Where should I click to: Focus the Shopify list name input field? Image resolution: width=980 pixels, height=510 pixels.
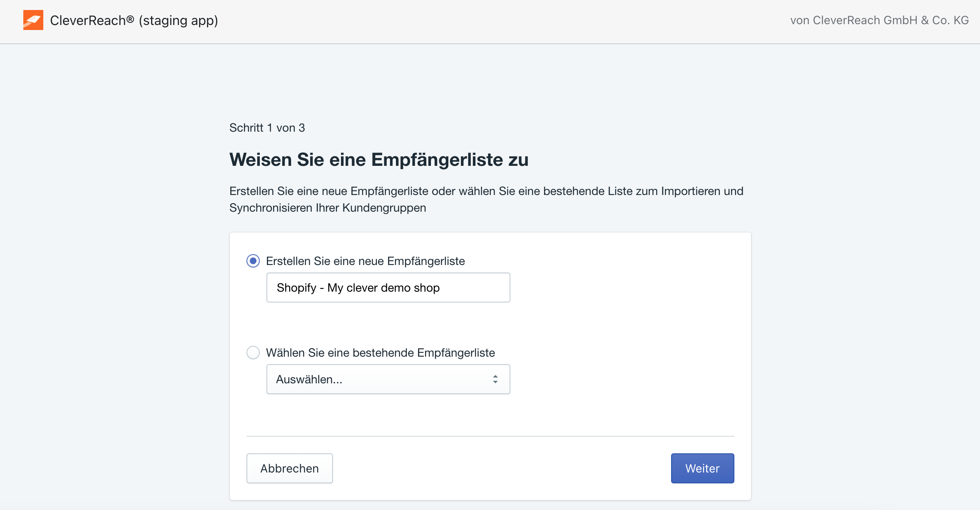tap(388, 287)
